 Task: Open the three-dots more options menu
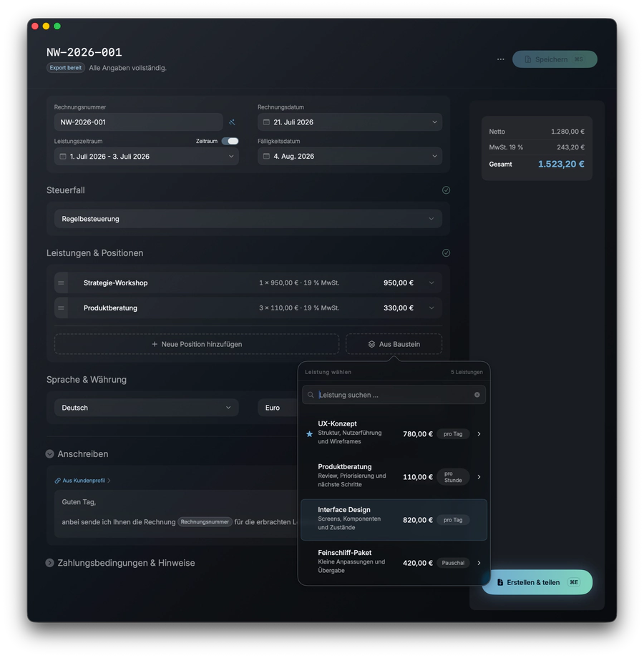pyautogui.click(x=500, y=59)
